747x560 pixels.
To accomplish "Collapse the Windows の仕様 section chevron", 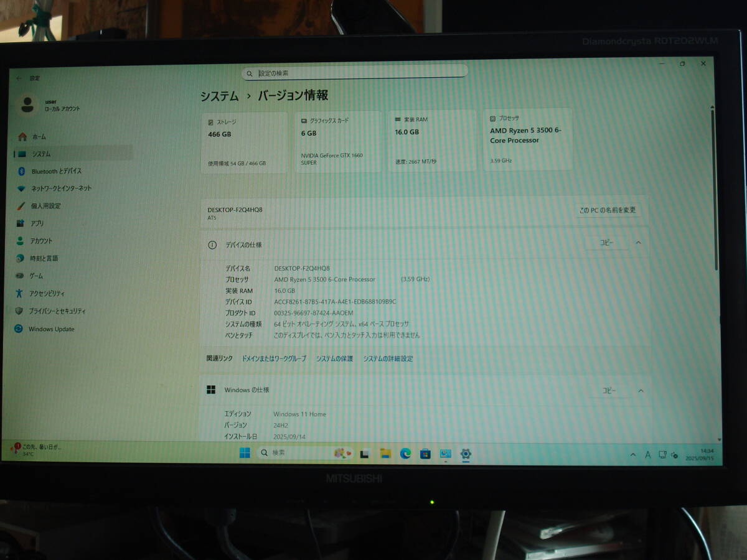I will click(641, 391).
